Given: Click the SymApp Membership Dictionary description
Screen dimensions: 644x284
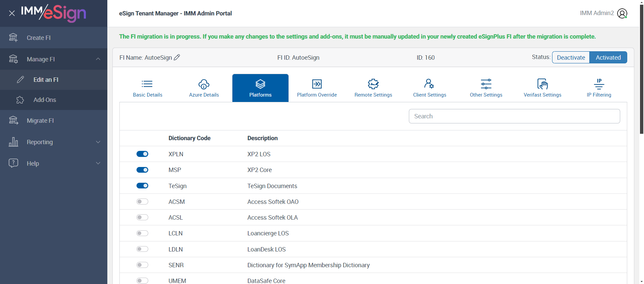Looking at the screenshot, I should (x=309, y=265).
